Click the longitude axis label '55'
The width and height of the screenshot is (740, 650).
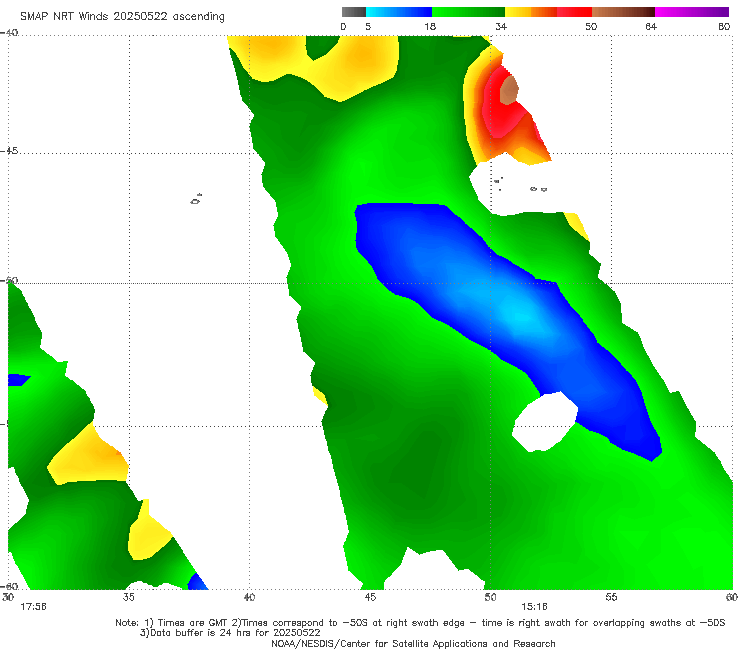[x=611, y=597]
